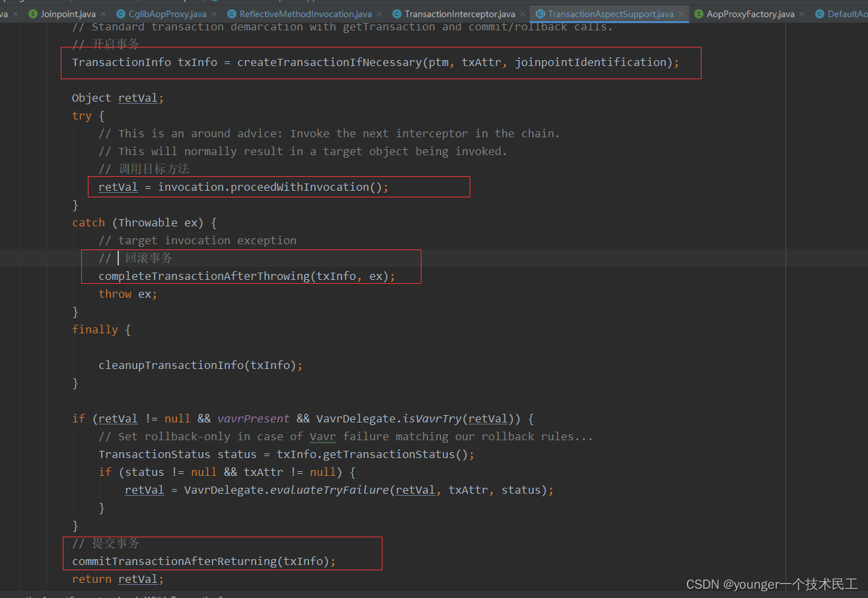
Task: Open the CglibAopProxy.java editor tab
Action: pos(167,14)
